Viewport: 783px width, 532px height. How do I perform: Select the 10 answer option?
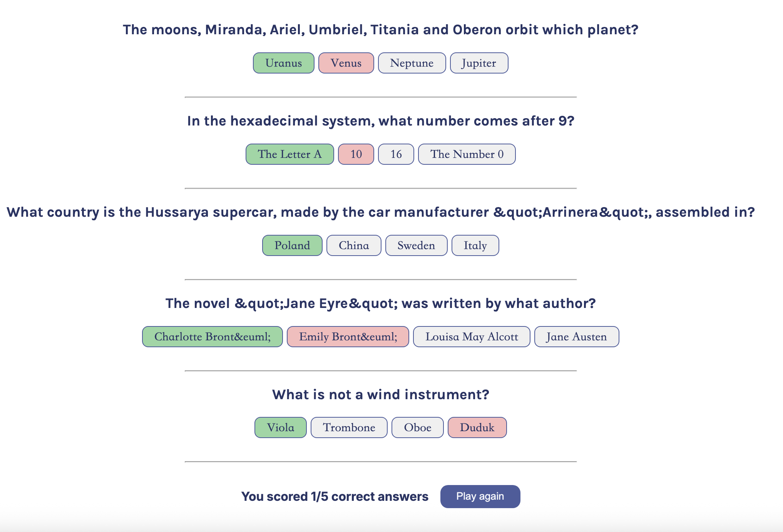355,154
